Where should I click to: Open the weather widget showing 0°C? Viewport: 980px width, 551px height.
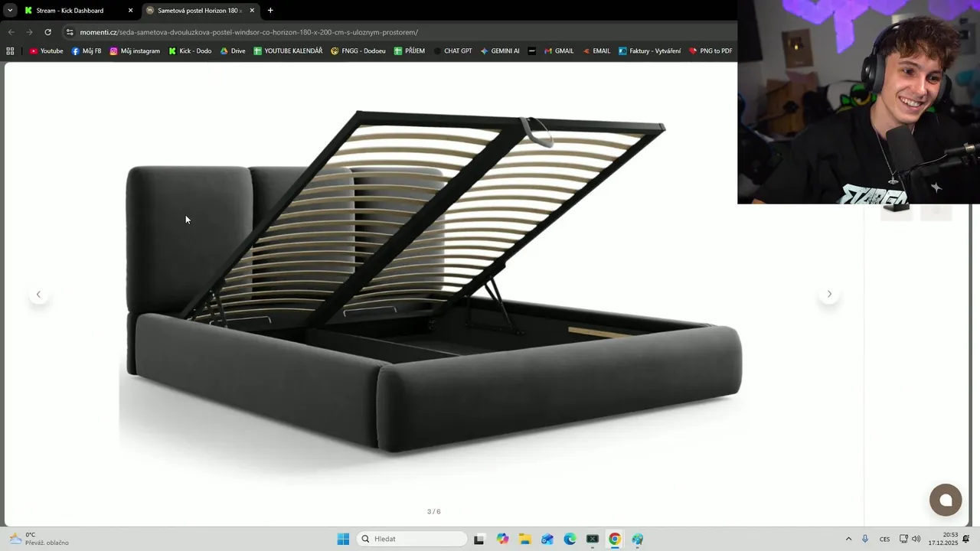tap(38, 539)
